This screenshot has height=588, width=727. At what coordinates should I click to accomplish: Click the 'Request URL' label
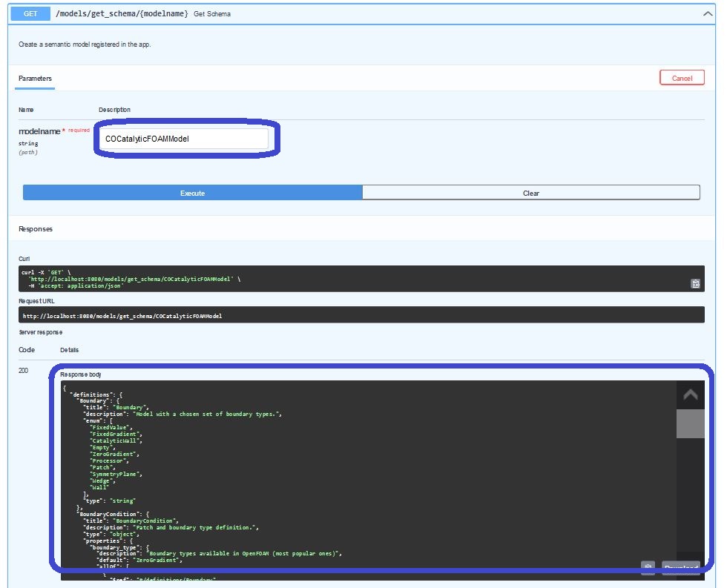pos(36,301)
